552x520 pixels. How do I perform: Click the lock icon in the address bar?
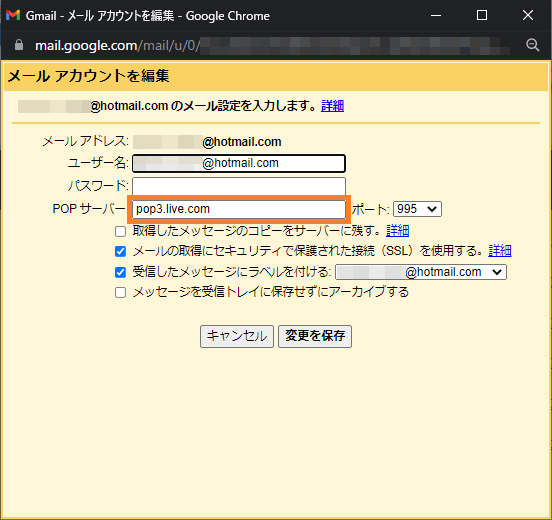tap(19, 45)
